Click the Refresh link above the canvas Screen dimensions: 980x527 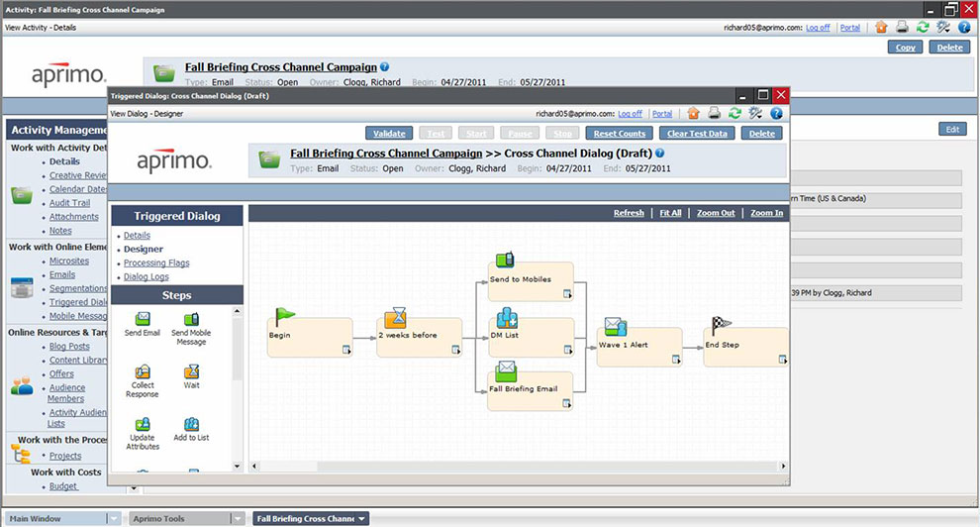pyautogui.click(x=629, y=213)
